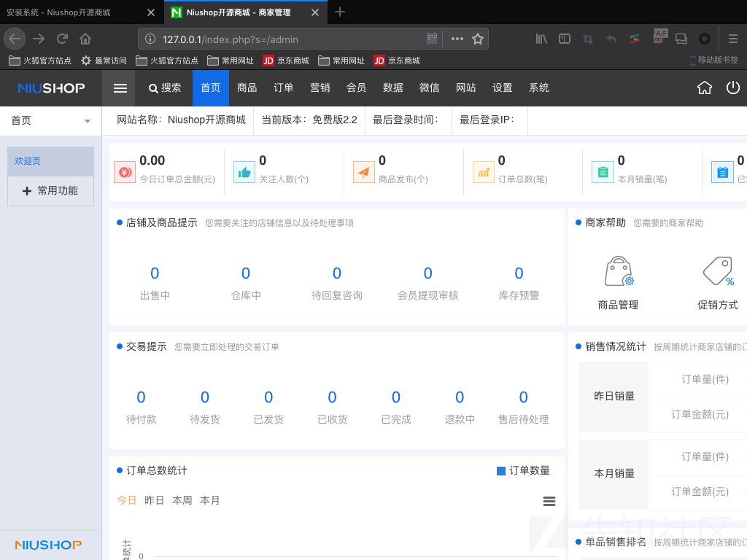This screenshot has height=560, width=747.
Task: Open the Firefox library icon
Action: pos(541,39)
